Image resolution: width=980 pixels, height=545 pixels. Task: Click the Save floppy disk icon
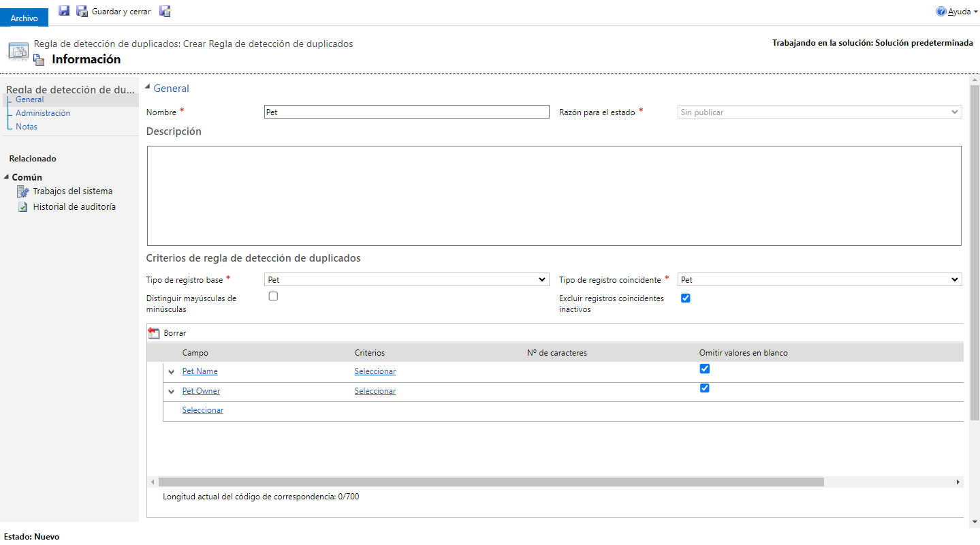coord(64,11)
